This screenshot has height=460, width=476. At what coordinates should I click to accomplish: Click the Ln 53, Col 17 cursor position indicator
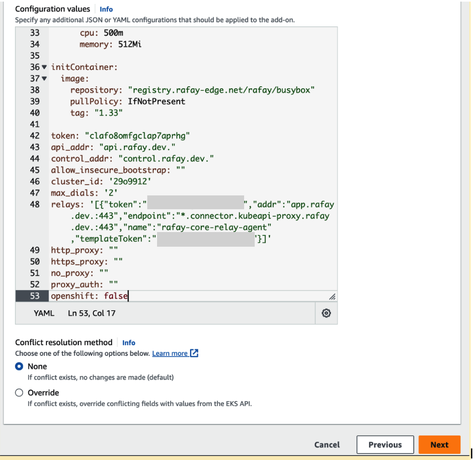click(x=92, y=313)
